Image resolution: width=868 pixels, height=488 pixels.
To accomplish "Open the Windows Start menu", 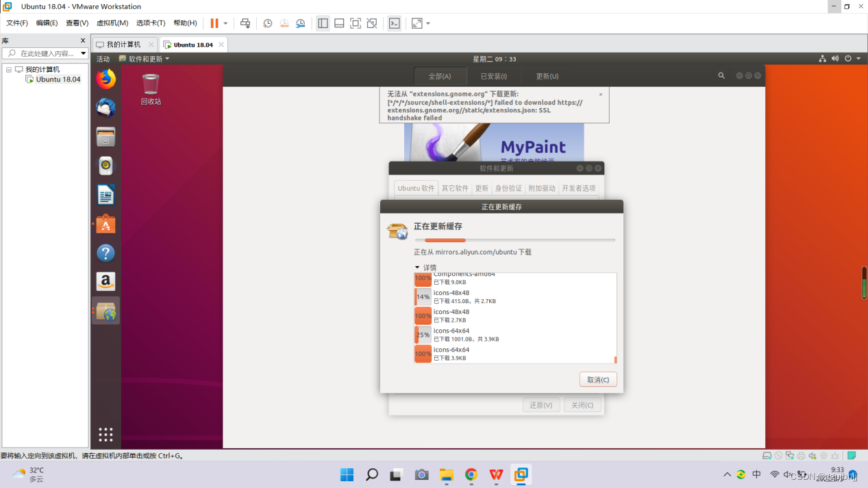I will pyautogui.click(x=347, y=474).
